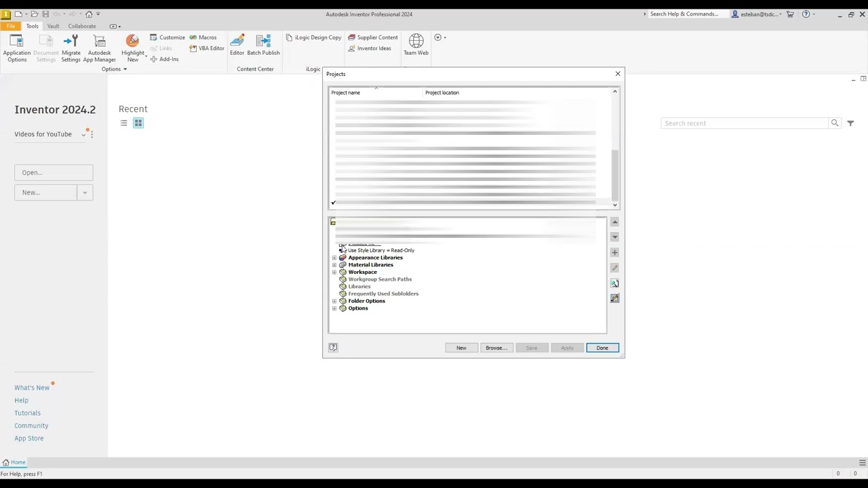Select Use Style Library = Read-Only item
Image resolution: width=868 pixels, height=488 pixels.
(380, 250)
